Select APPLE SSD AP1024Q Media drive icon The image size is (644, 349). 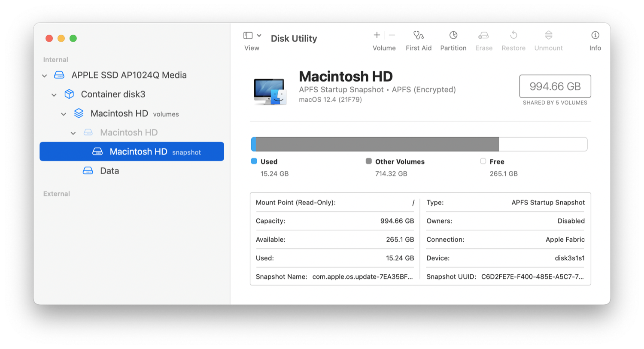[59, 75]
